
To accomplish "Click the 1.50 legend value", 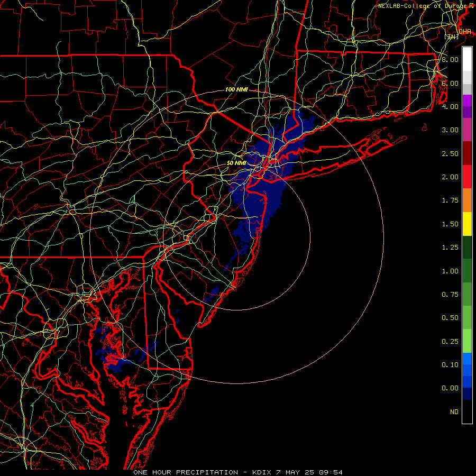I will pos(450,224).
